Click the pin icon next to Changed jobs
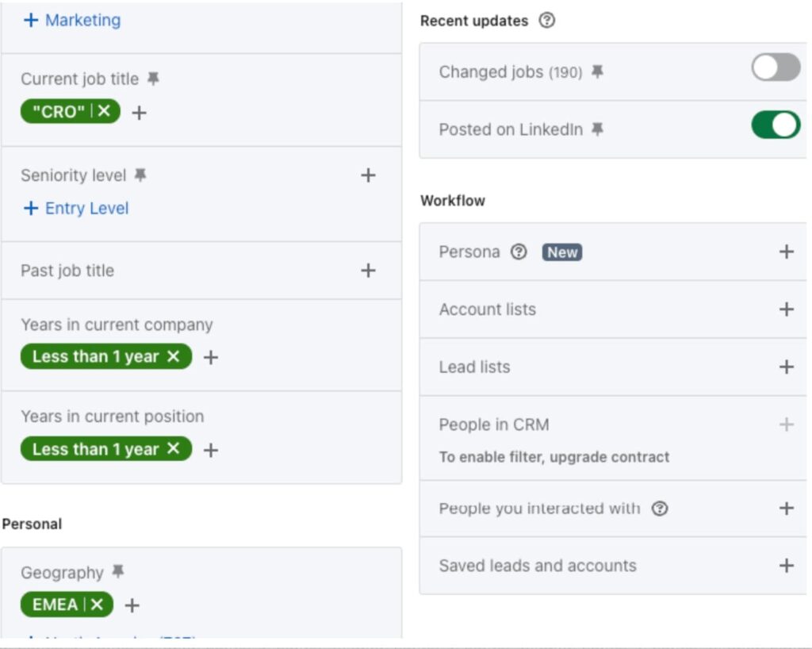The image size is (812, 649). [x=597, y=72]
